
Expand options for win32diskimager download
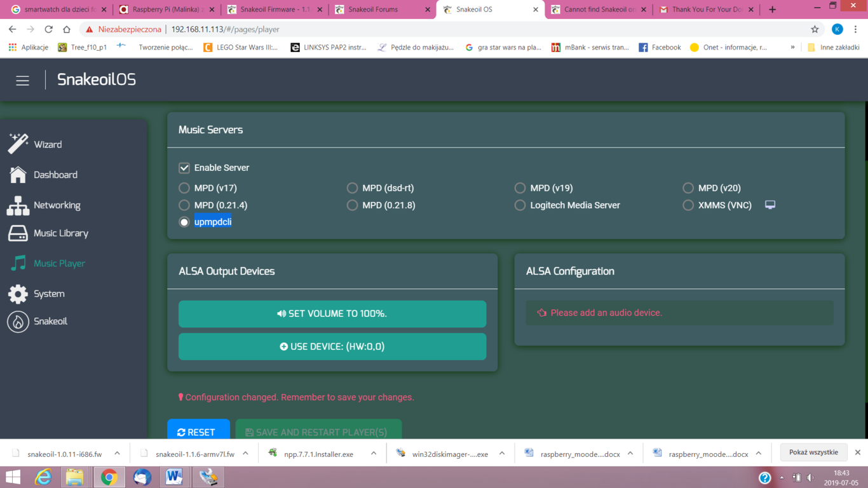point(502,454)
